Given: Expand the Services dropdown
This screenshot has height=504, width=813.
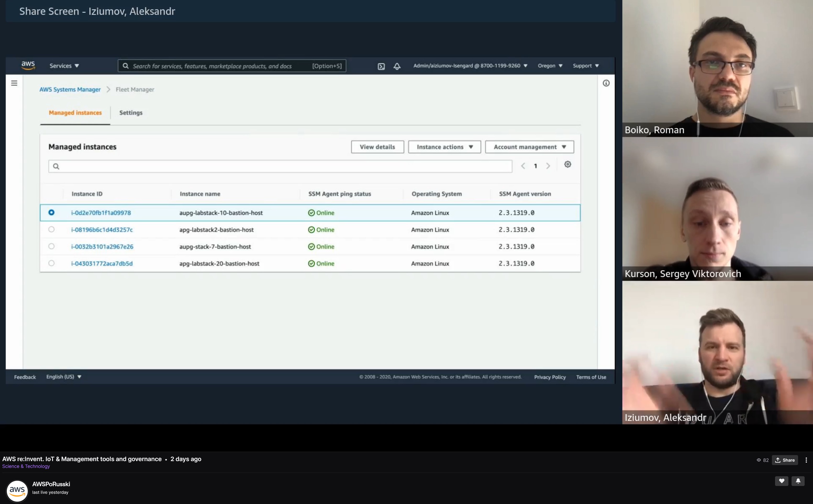Looking at the screenshot, I should pos(64,66).
